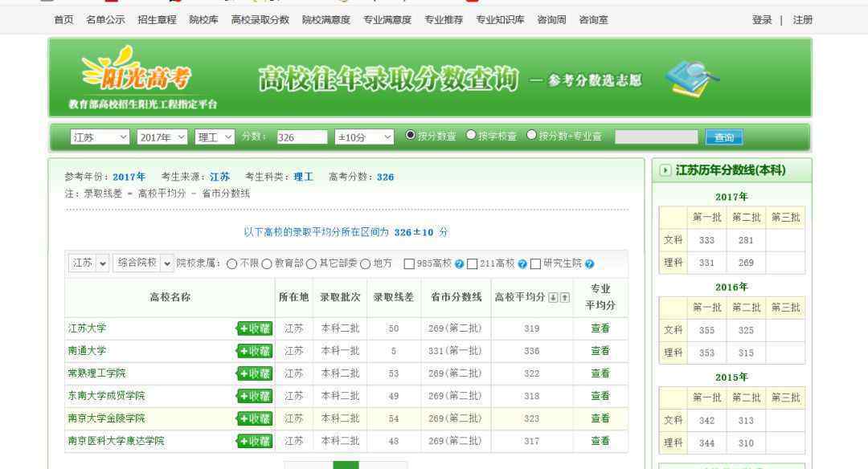Click help icon next to 211高校
The height and width of the screenshot is (469, 868).
(x=522, y=263)
